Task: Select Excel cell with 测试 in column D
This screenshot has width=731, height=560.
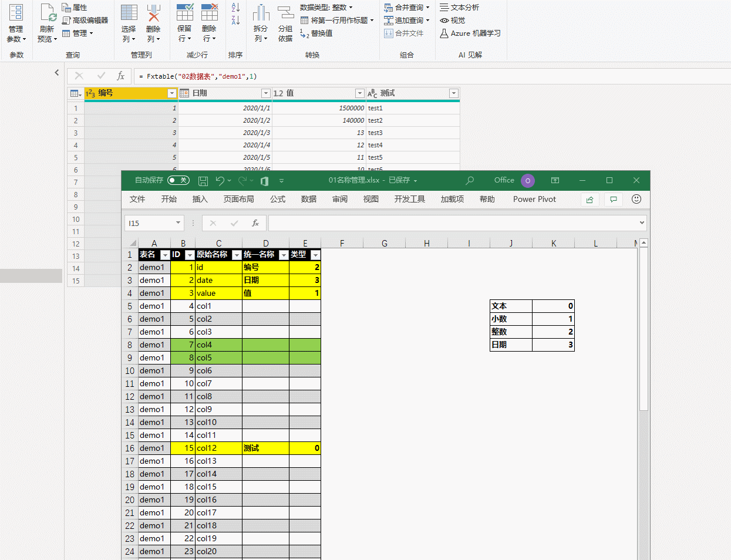Action: pyautogui.click(x=265, y=448)
